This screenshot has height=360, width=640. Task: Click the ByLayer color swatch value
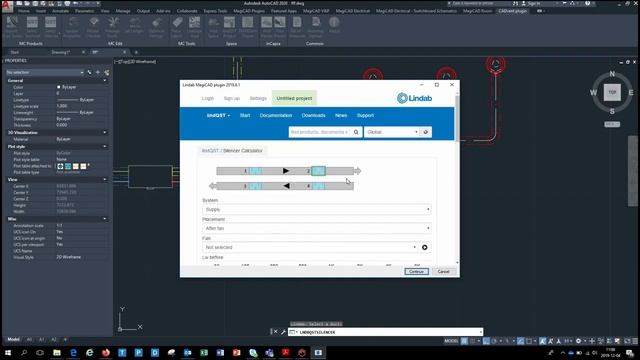[67, 87]
